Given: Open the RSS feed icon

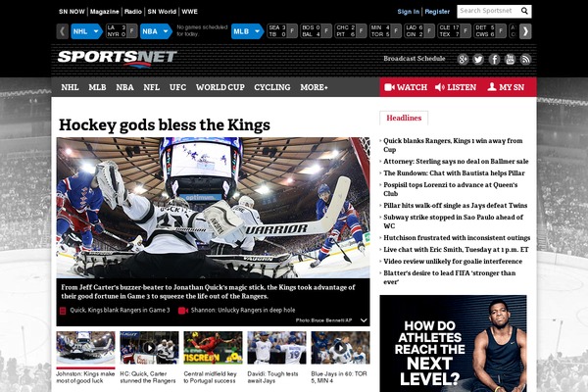Looking at the screenshot, I should click(525, 59).
